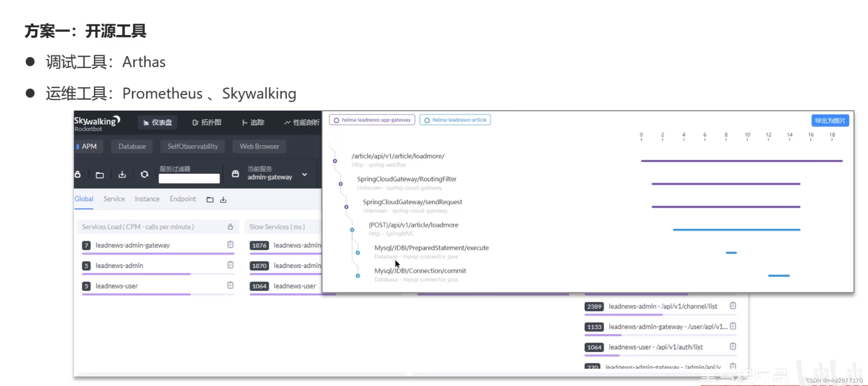Copy leadnews-user name in Services Load
Screen dimensions: 868x386
(x=230, y=285)
